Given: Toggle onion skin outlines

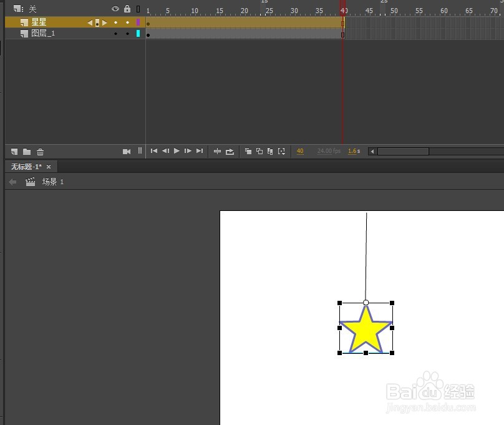Looking at the screenshot, I should (x=259, y=151).
